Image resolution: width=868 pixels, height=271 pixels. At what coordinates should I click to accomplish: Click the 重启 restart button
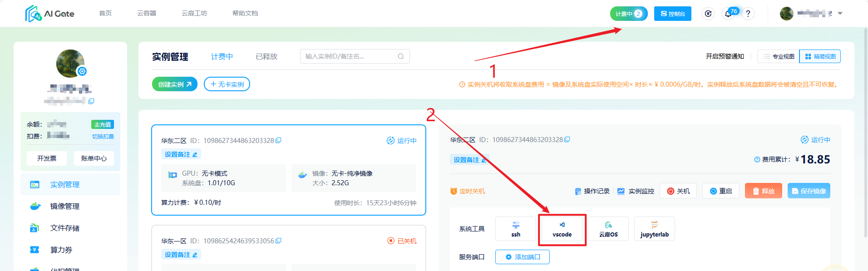(x=721, y=191)
